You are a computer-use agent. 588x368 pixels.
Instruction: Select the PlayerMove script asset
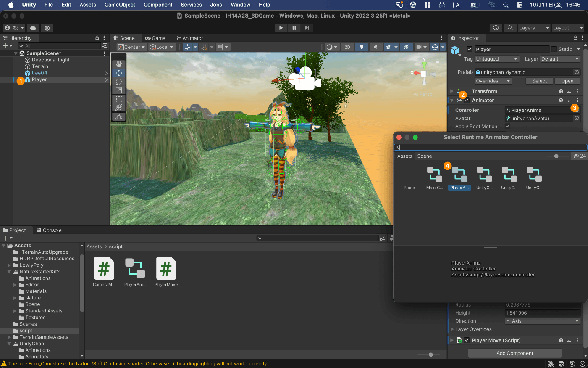point(166,272)
